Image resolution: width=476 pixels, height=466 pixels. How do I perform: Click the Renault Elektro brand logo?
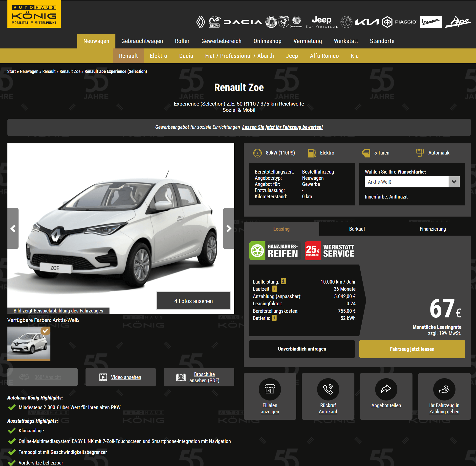(x=215, y=22)
